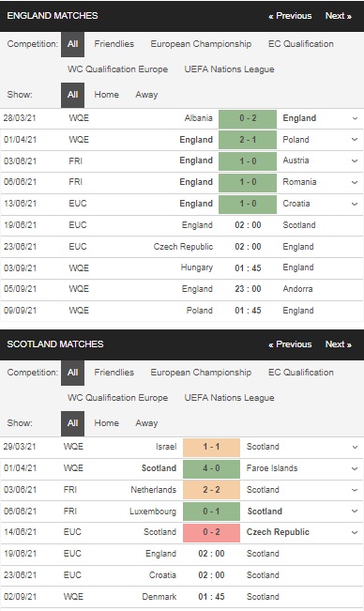Open the 4 - 0 Scotland Faroe Islands score
This screenshot has width=364, height=611.
coord(211,468)
